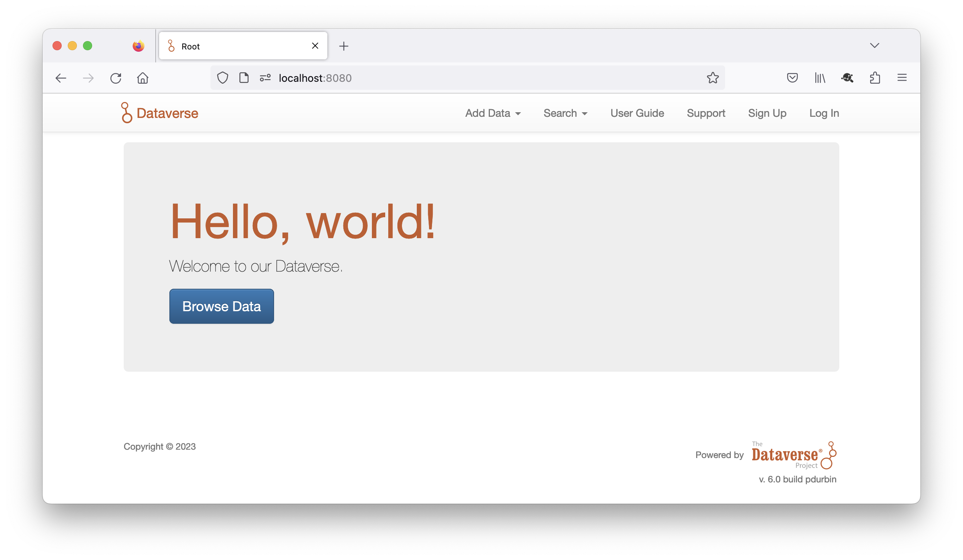This screenshot has height=560, width=963.
Task: Open the User Guide nav item
Action: (637, 113)
